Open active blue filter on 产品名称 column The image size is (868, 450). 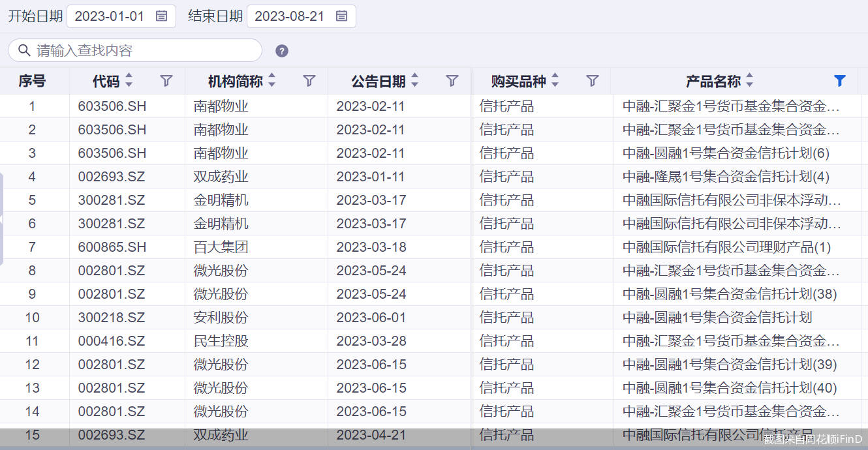click(x=840, y=81)
